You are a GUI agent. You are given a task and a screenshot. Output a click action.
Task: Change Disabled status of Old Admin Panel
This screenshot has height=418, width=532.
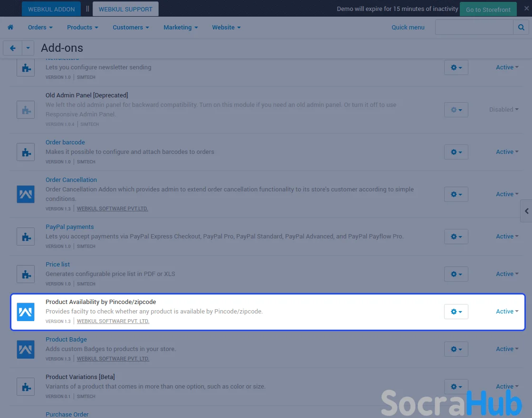coord(503,110)
